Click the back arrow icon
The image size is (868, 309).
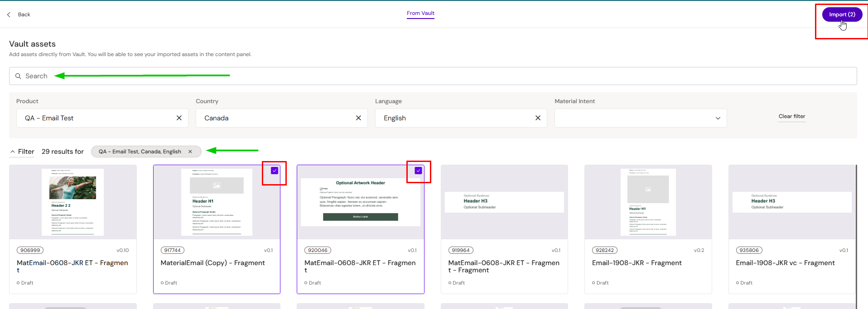(x=9, y=14)
